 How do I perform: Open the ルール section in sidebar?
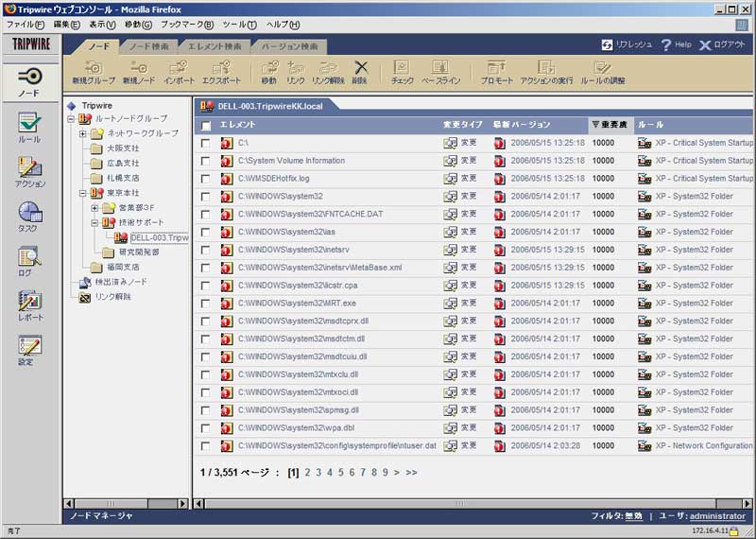coord(29,128)
